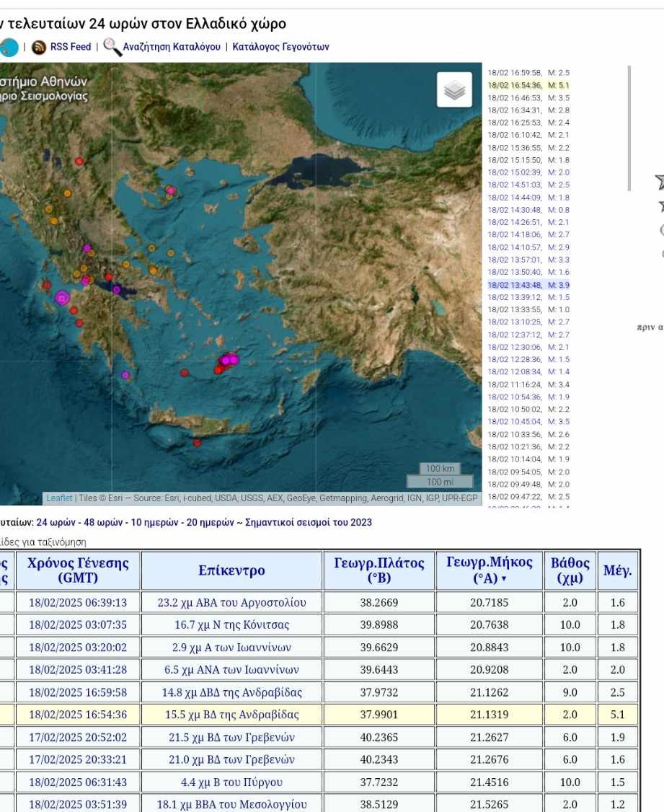Click the RSS Feed icon
Viewport: 664px width, 812px height.
point(38,48)
